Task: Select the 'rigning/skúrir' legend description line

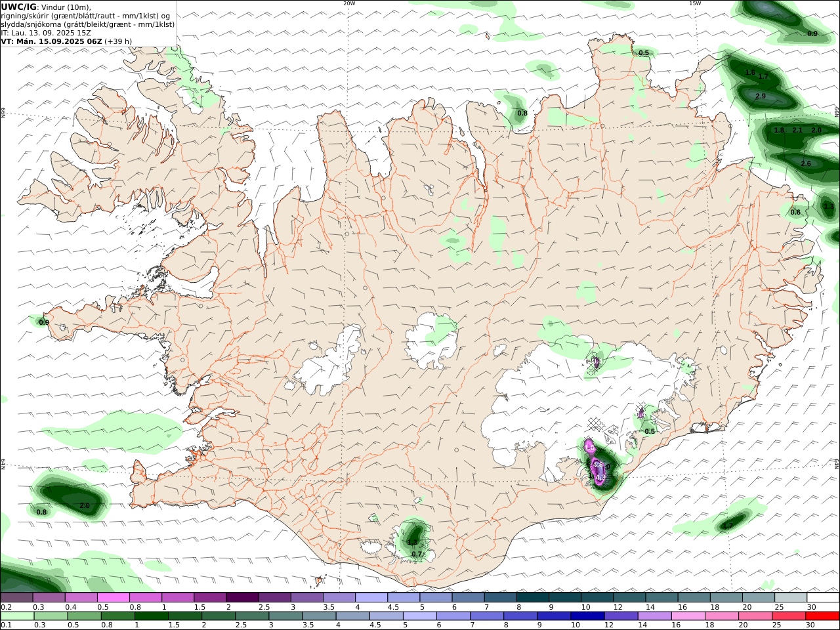Action: pos(85,15)
